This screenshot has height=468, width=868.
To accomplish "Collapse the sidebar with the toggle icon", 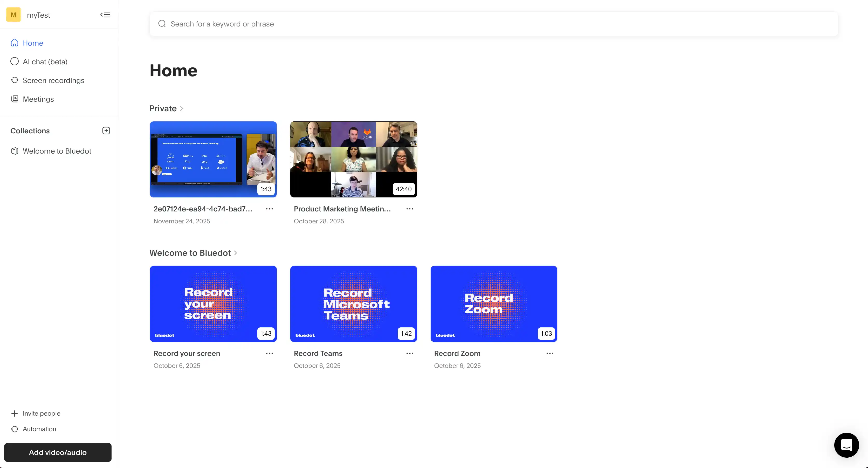I will [105, 15].
